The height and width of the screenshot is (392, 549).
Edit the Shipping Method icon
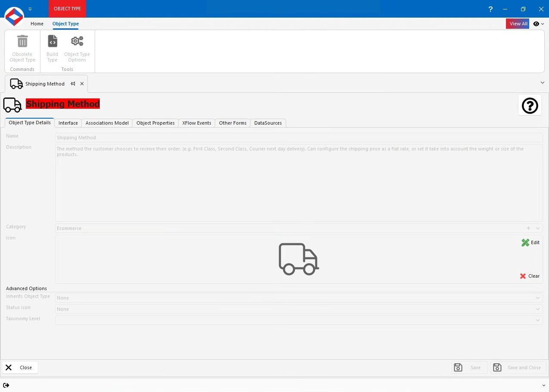click(x=530, y=242)
